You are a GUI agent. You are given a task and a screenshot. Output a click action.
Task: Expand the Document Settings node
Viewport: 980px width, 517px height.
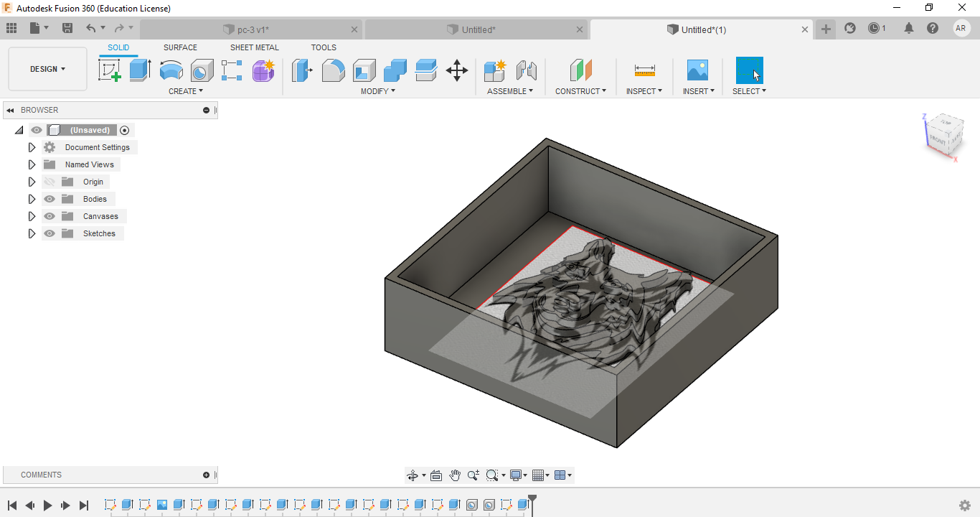pos(32,147)
